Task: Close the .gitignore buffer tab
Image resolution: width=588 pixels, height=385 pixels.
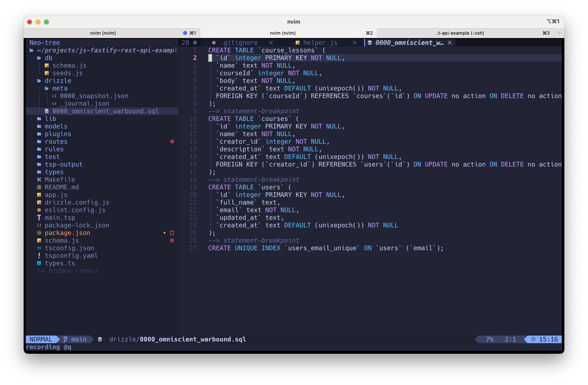Action: [x=271, y=43]
